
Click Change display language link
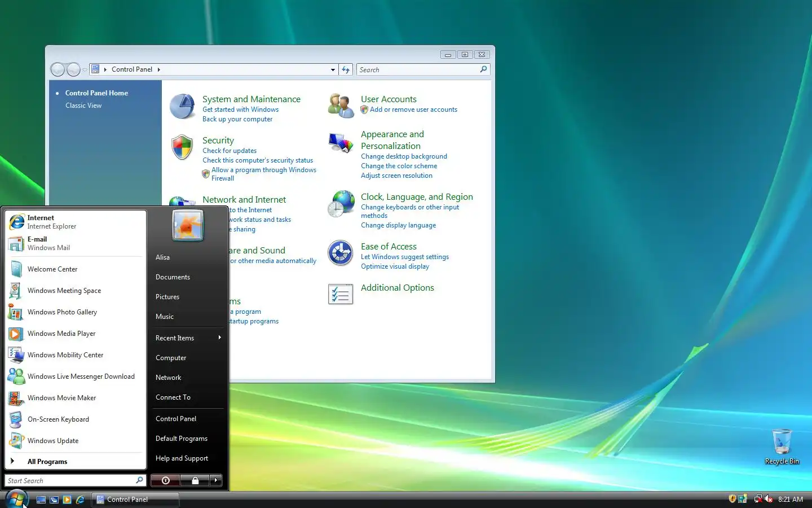[398, 225]
